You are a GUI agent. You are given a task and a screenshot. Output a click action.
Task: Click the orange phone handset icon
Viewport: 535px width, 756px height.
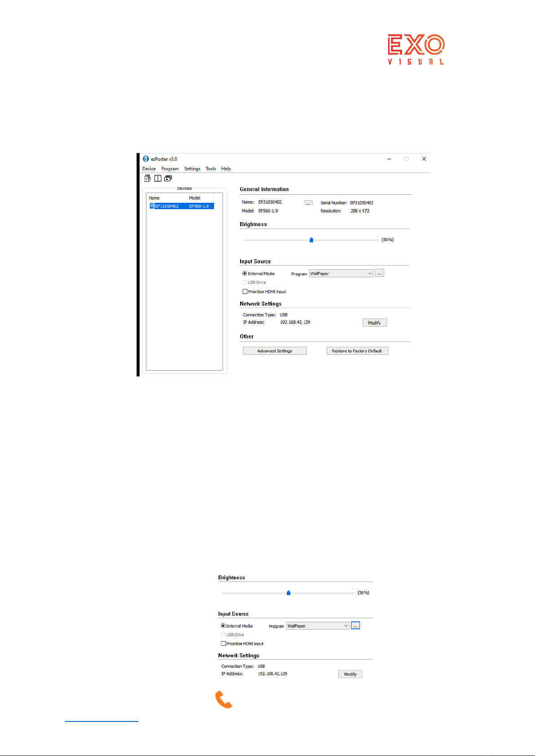[x=224, y=699]
